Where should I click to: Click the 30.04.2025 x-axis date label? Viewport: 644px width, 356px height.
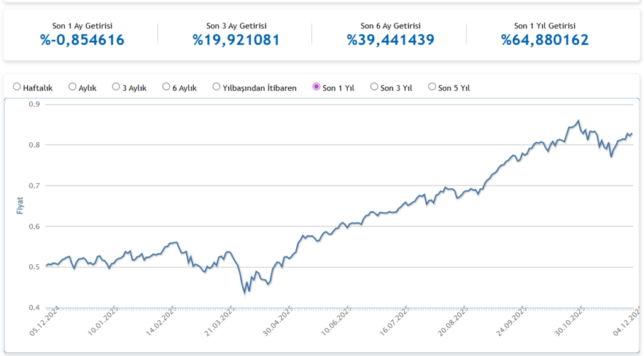coord(279,323)
